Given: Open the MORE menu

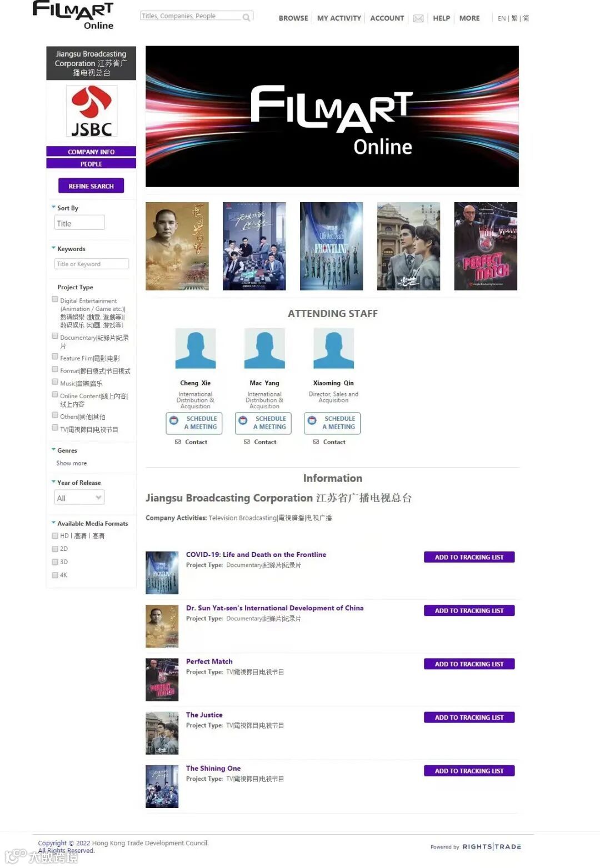Looking at the screenshot, I should [469, 18].
